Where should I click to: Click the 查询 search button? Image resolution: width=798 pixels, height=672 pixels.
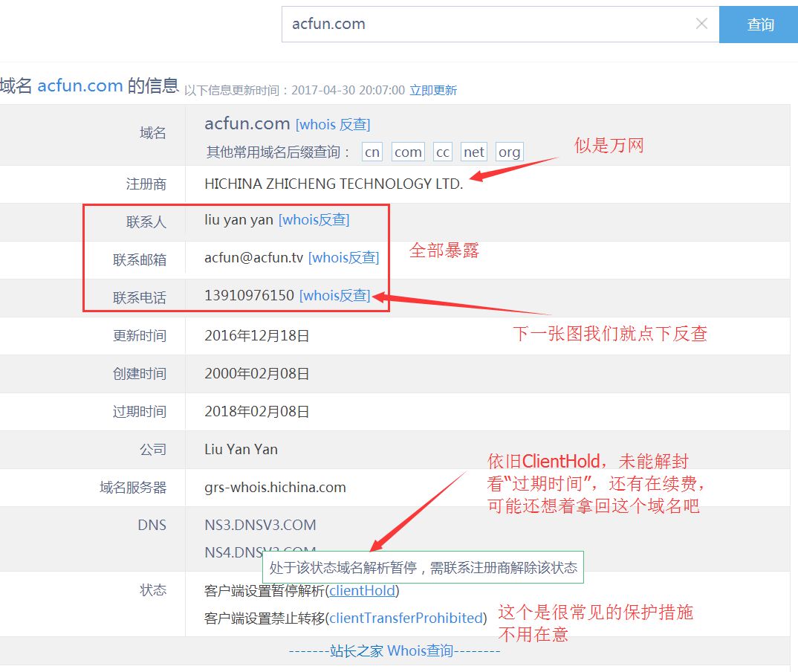[759, 25]
